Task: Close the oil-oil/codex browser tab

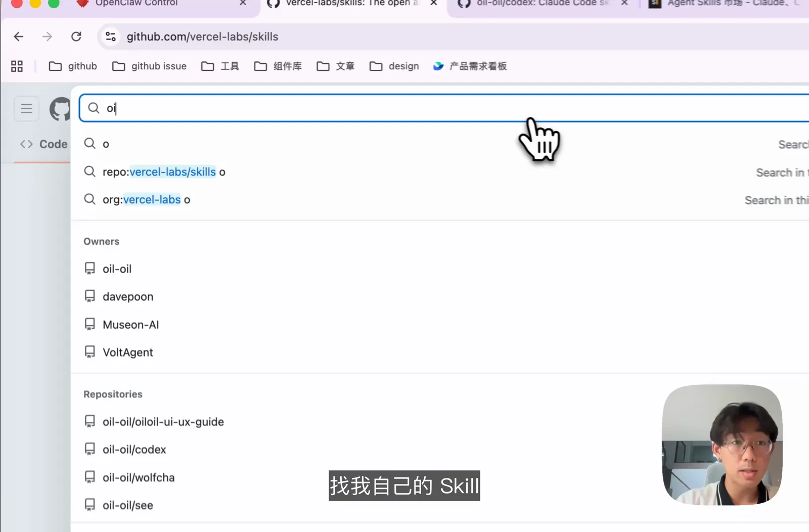Action: [625, 3]
